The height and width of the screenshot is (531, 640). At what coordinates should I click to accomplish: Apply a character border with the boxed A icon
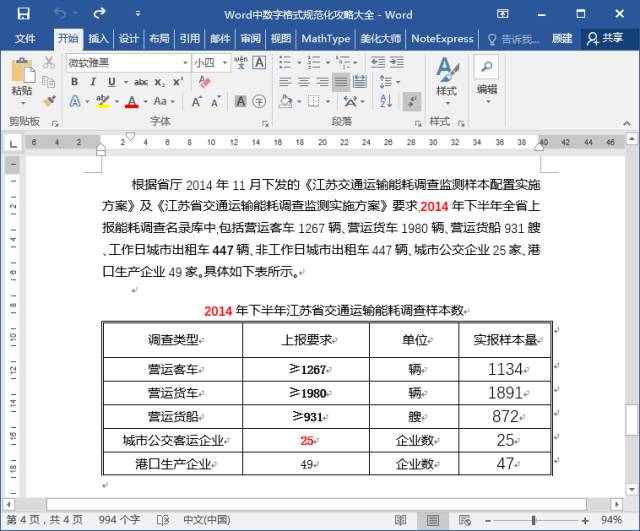pos(259,62)
